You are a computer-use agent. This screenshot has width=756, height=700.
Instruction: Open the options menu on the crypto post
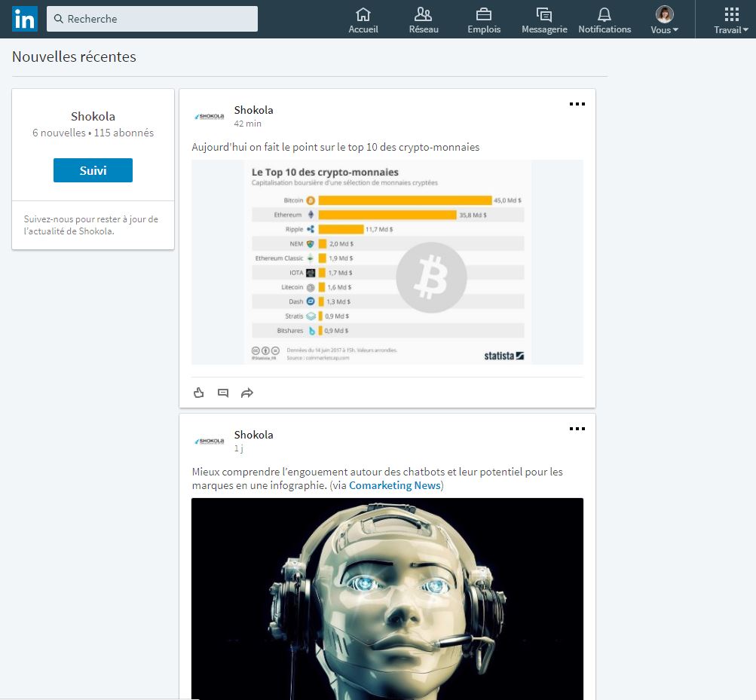point(577,104)
